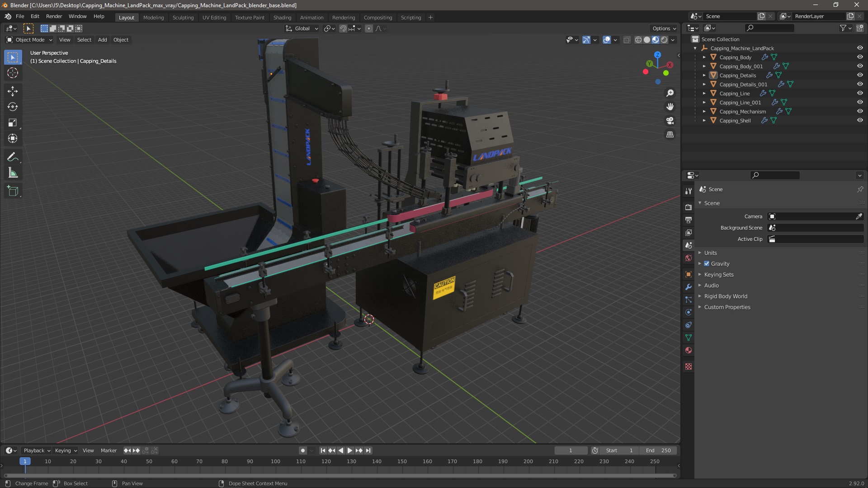The image size is (868, 488).
Task: Select the Scale tool
Action: 13,123
